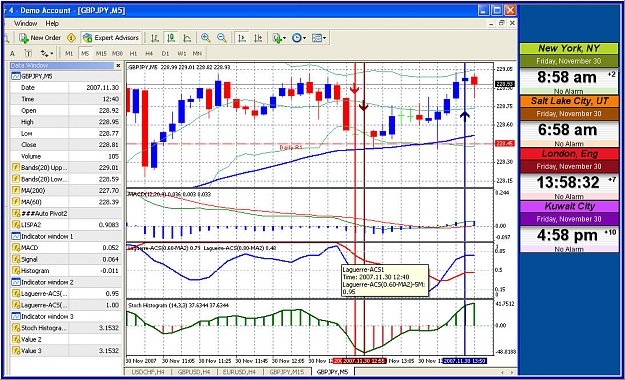Click the Stoch Histogra... row icon

[16, 328]
